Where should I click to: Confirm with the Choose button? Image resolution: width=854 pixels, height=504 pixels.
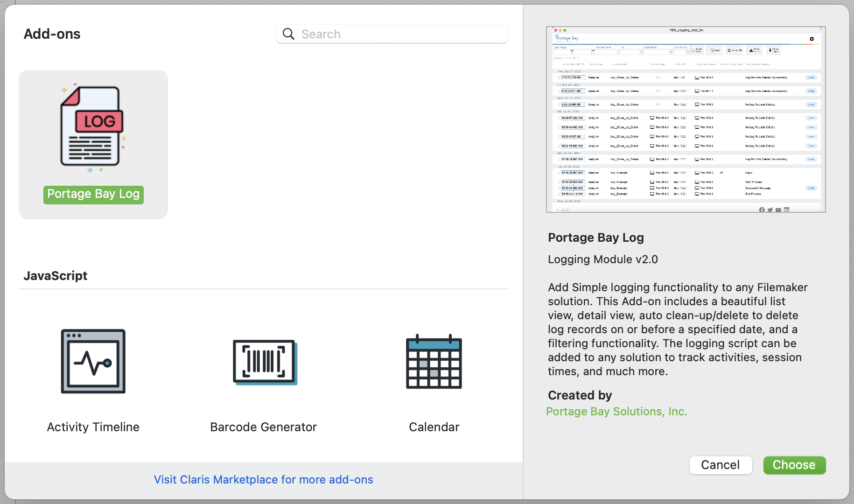(x=794, y=465)
